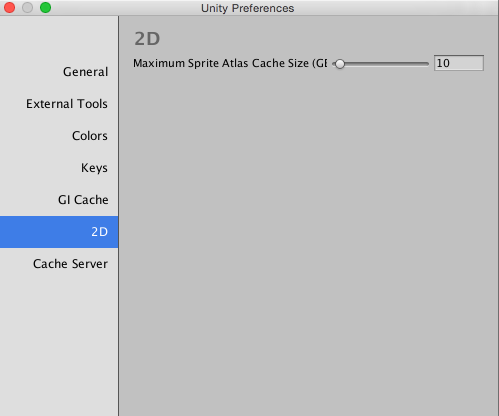Screen dimensions: 499x416
Task: Click the Maximum Sprite Atlas Cache Size label
Action: 230,63
